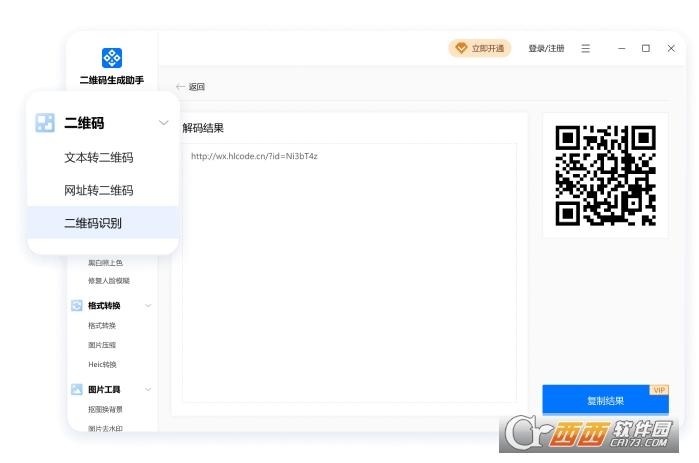699x463 pixels.
Task: Click the VIP badge on 复制结果
Action: (x=659, y=390)
